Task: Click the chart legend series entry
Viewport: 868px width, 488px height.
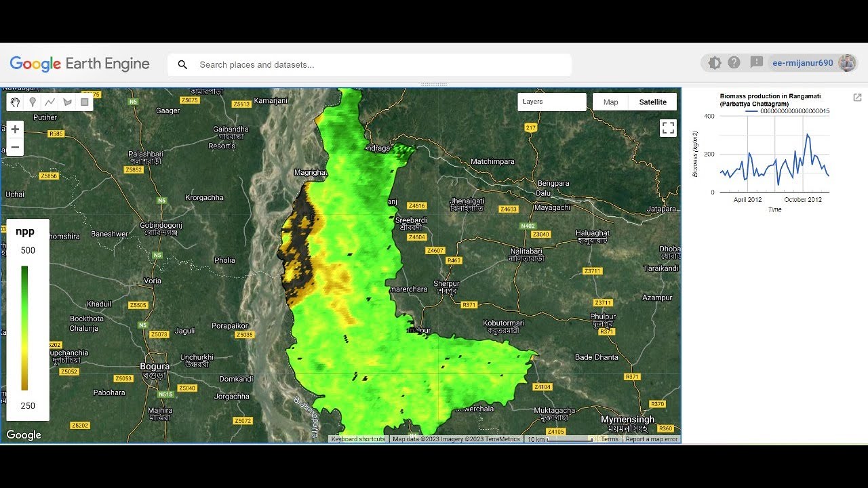Action: [x=787, y=110]
